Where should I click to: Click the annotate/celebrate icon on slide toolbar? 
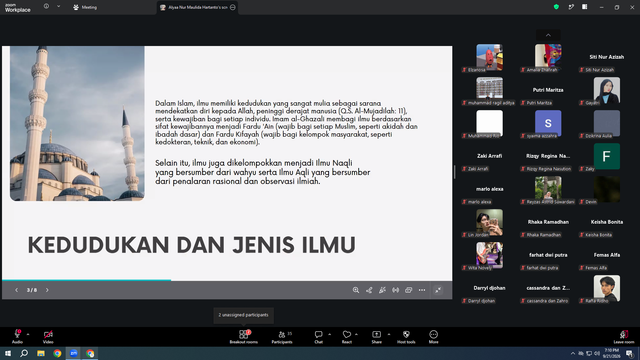(x=382, y=290)
